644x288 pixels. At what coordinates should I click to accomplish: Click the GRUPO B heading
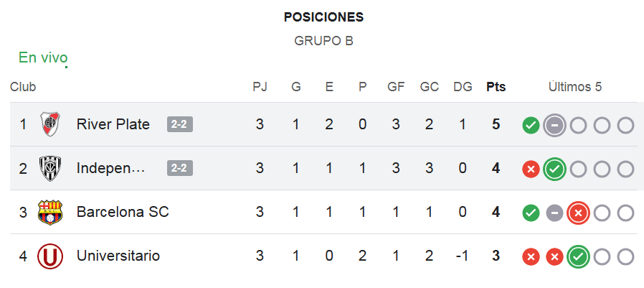323,41
